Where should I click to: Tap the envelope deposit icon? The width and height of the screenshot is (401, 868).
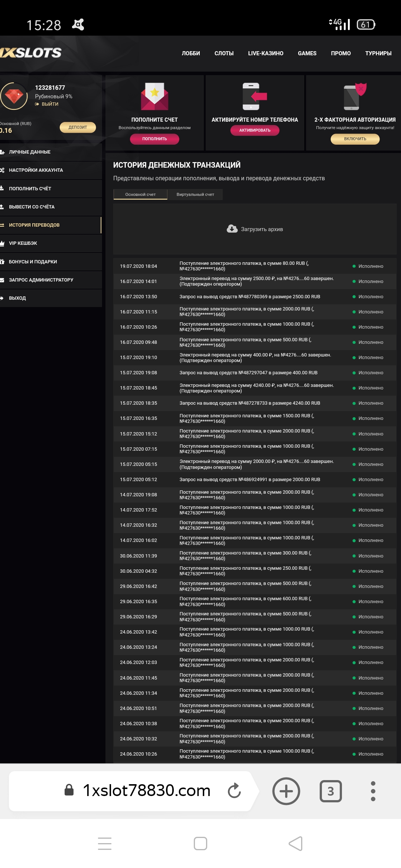[154, 96]
